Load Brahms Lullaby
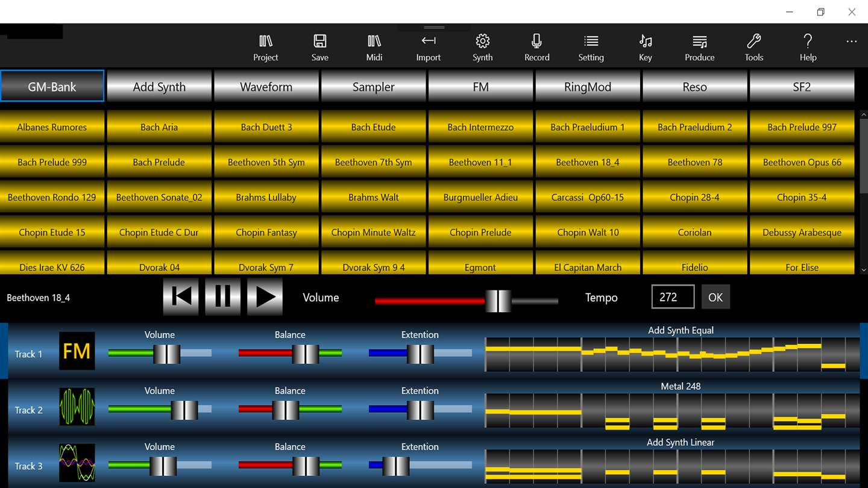 tap(266, 196)
